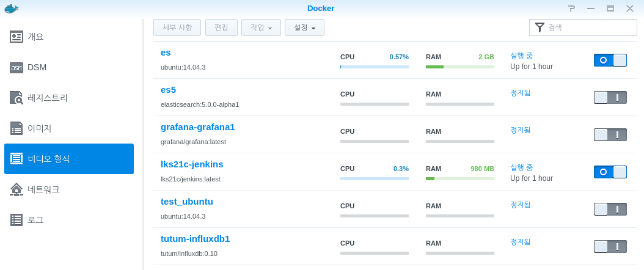
Task: Turn on the es5 container switch
Action: (x=610, y=97)
